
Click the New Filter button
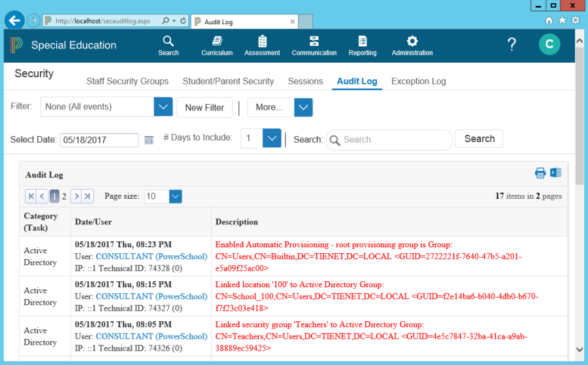tap(204, 107)
